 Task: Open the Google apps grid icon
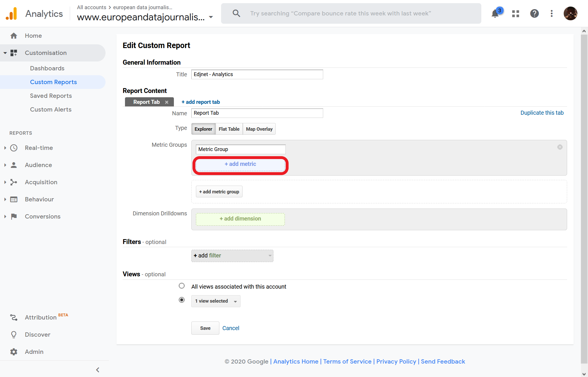516,14
